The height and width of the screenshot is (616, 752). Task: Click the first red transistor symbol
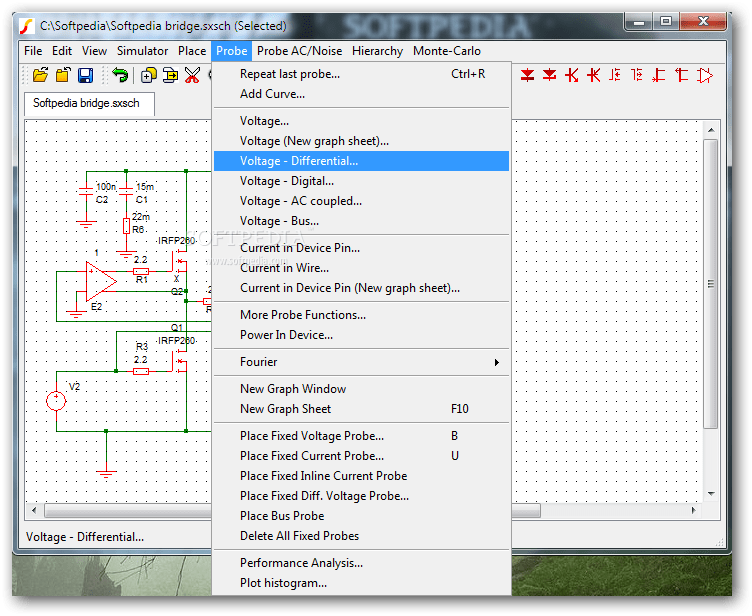[572, 75]
